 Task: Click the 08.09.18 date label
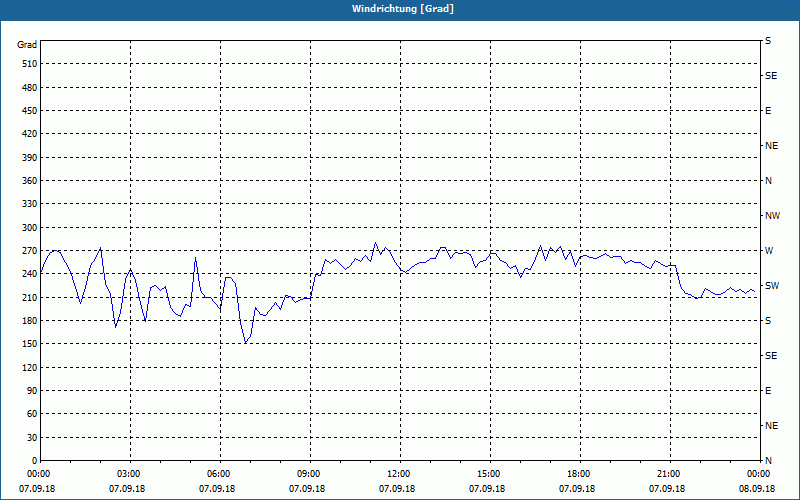[756, 489]
